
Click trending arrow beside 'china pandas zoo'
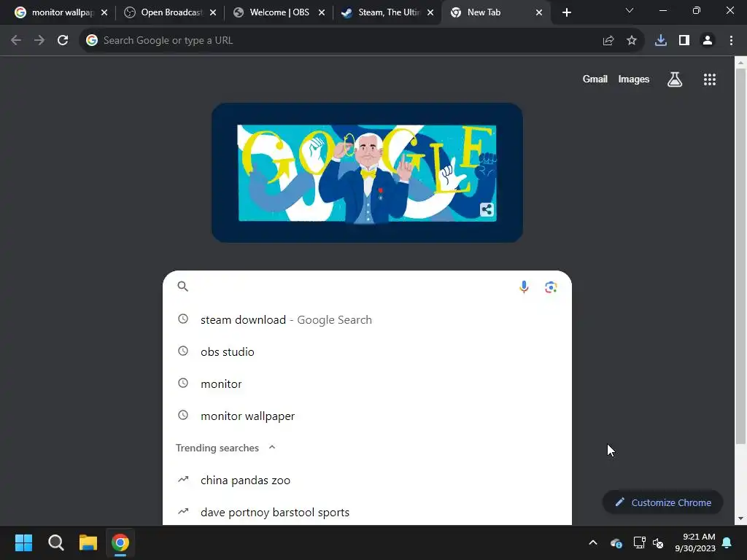183,479
